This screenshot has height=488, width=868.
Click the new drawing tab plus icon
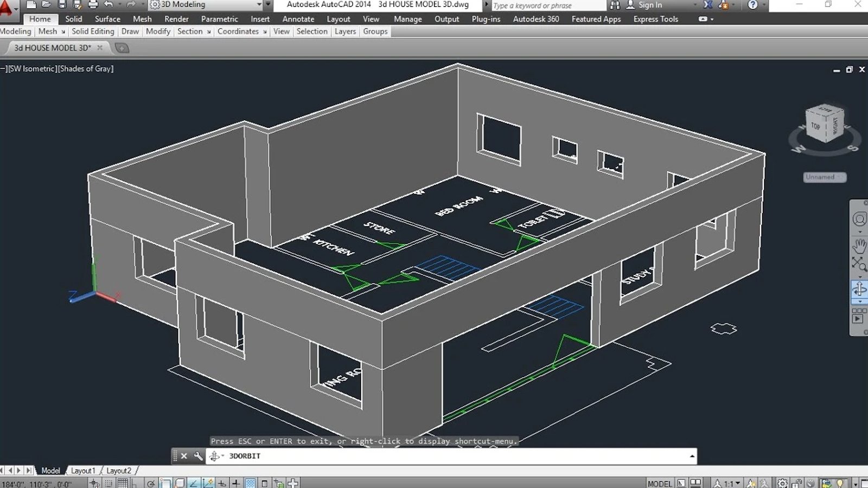pyautogui.click(x=122, y=48)
